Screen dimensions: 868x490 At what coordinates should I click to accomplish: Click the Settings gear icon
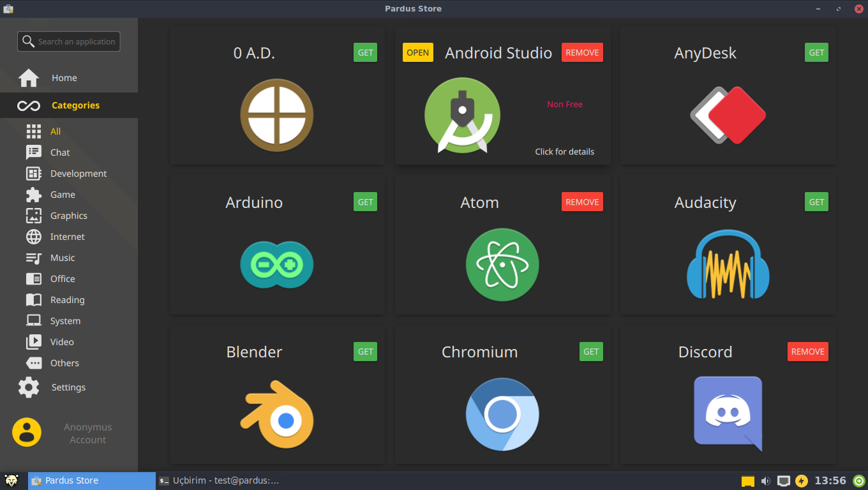pyautogui.click(x=29, y=387)
